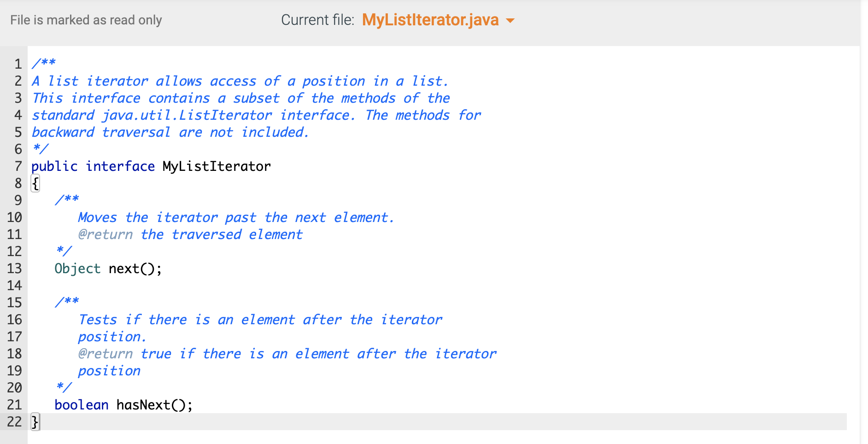
Task: Expand the file selector next to Current file
Action: tap(510, 20)
